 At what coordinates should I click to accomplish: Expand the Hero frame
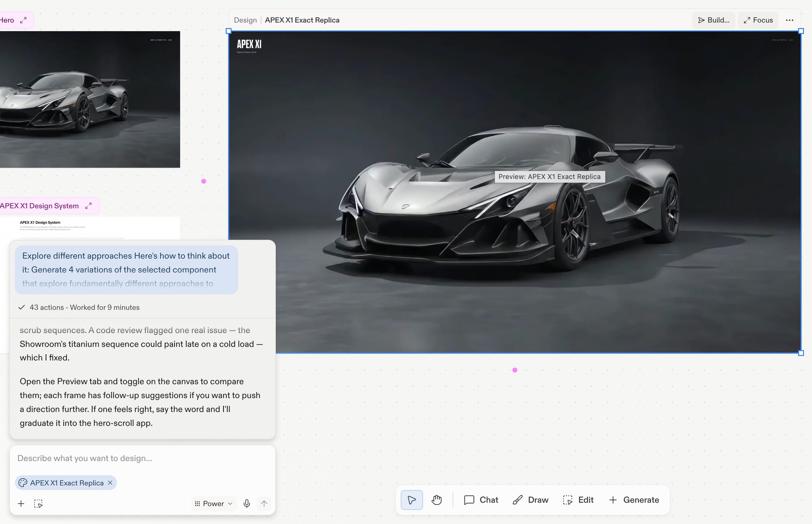(x=24, y=20)
